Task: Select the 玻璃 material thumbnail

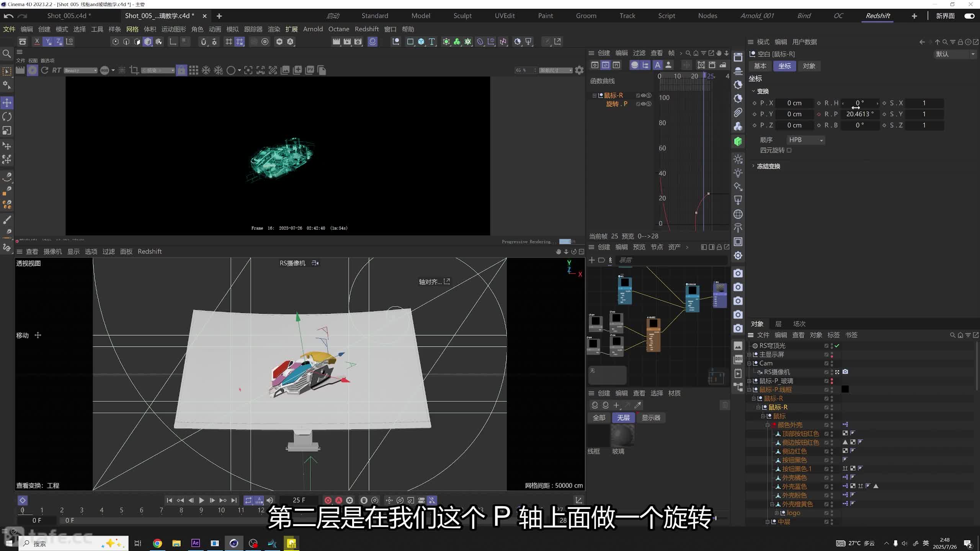Action: click(x=622, y=435)
